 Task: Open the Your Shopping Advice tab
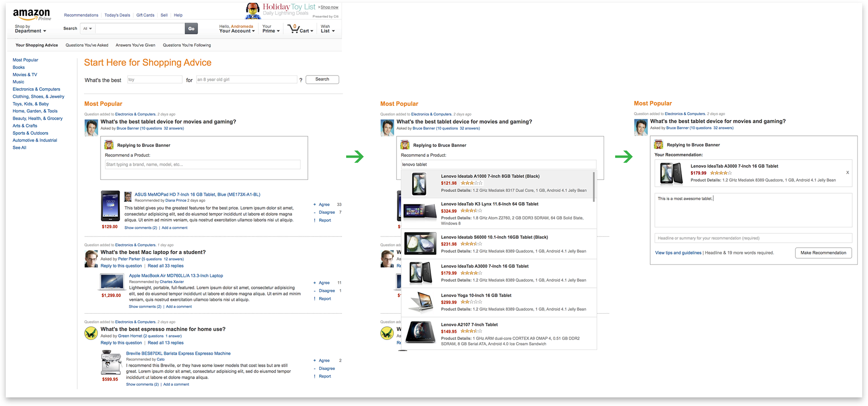coord(37,45)
